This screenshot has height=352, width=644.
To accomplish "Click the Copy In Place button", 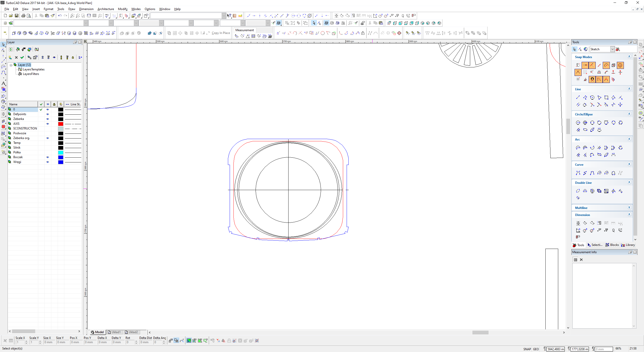I will click(x=221, y=33).
